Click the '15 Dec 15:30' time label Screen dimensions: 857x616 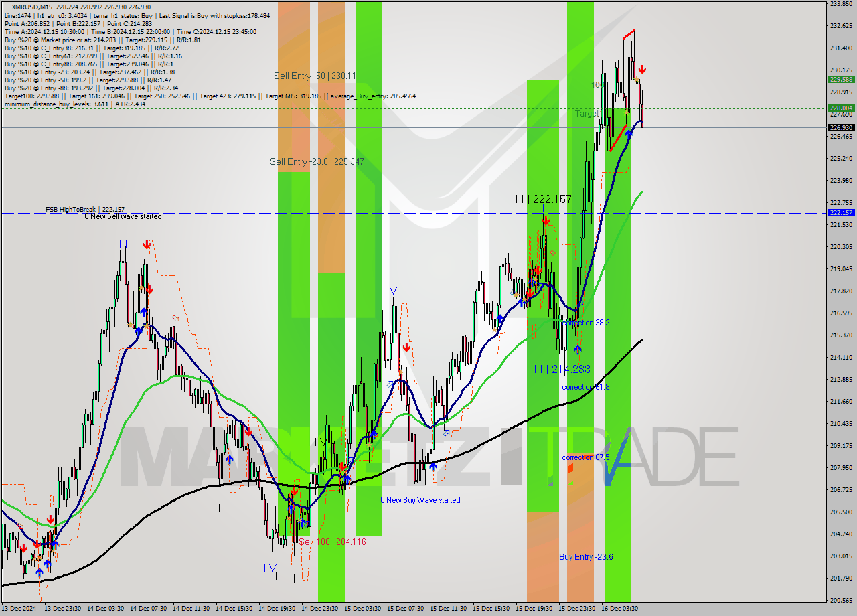coord(491,609)
